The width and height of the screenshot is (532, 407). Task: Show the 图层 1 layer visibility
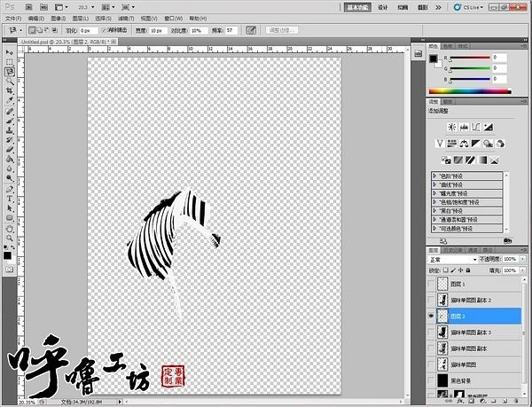(x=432, y=284)
